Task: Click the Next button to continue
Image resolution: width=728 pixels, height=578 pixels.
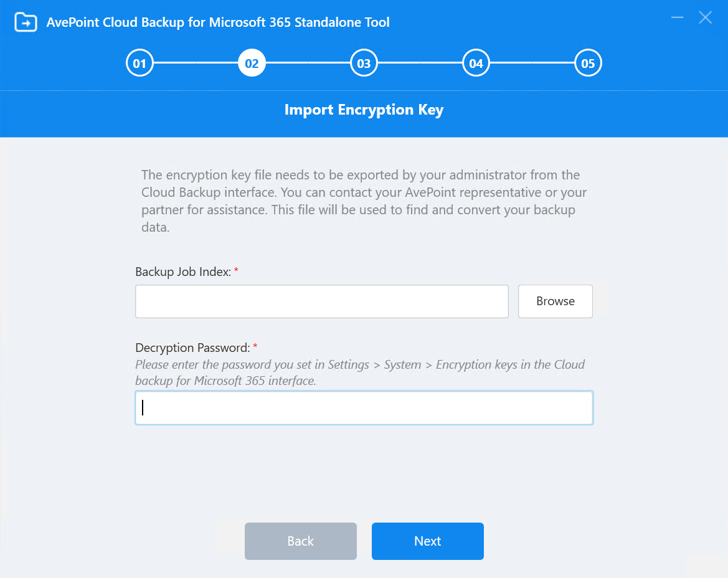Action: click(x=427, y=541)
